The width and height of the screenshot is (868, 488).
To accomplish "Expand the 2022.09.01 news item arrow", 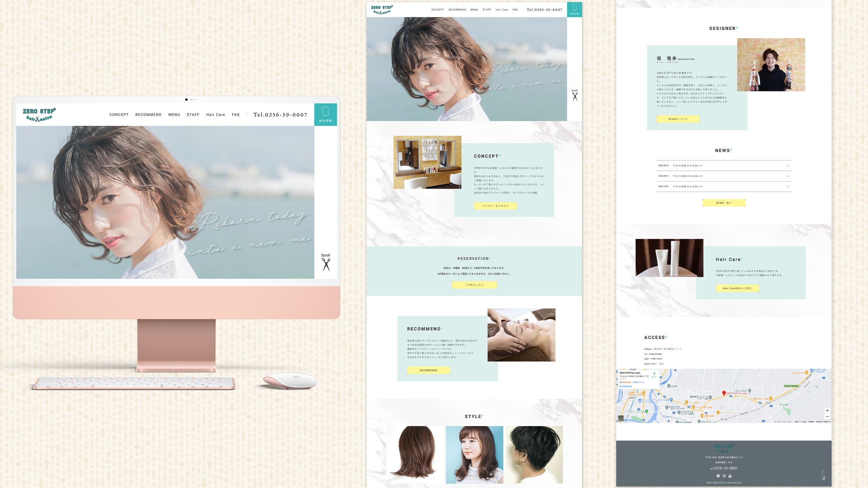I will pyautogui.click(x=788, y=176).
